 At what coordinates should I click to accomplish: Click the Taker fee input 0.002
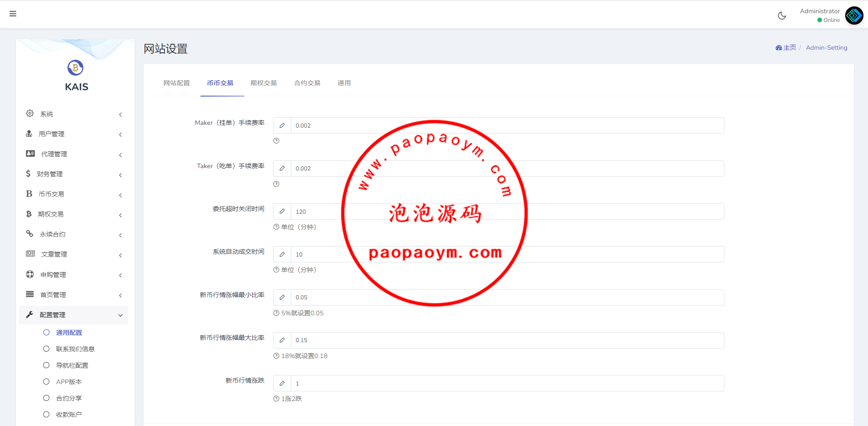pos(507,169)
